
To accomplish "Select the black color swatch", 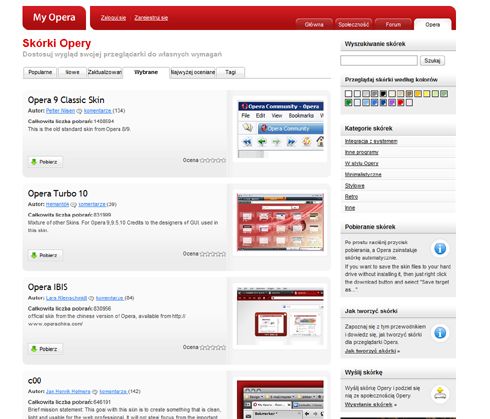I will click(383, 94).
